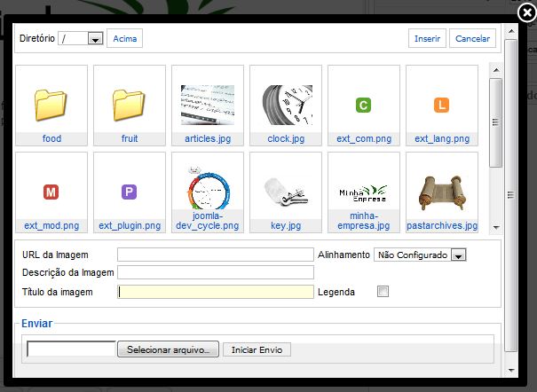Click the file list scrollbar thumb
The height and width of the screenshot is (392, 537).
495,122
